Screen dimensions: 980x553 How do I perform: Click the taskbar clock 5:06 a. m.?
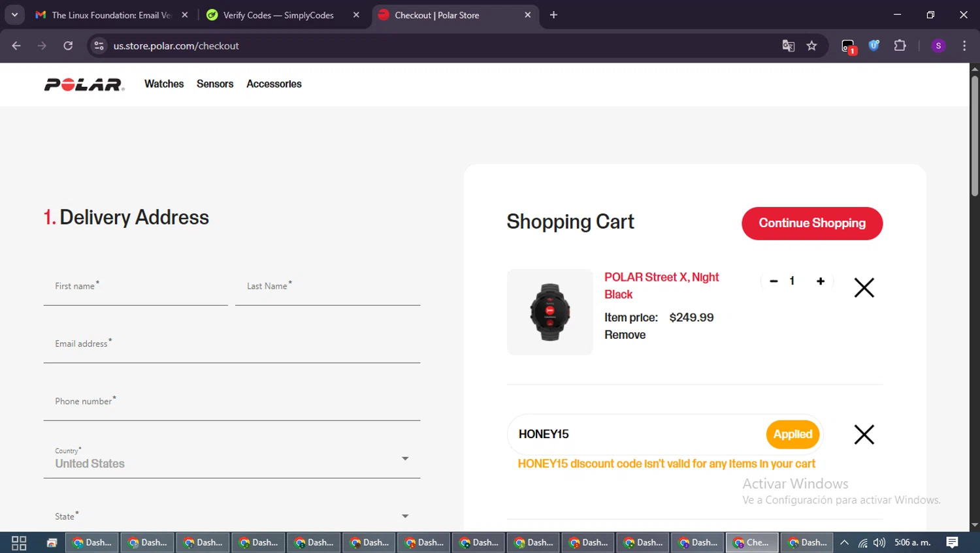[x=913, y=543]
